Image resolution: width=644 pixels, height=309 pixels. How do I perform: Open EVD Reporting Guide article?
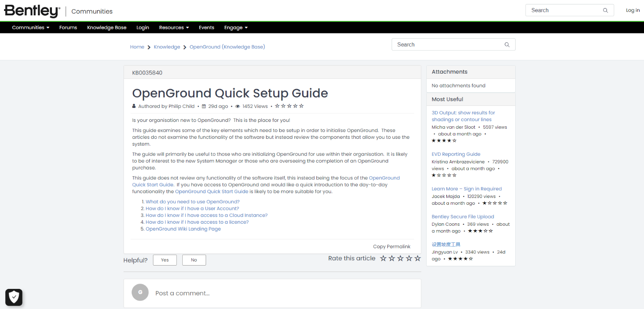click(456, 154)
